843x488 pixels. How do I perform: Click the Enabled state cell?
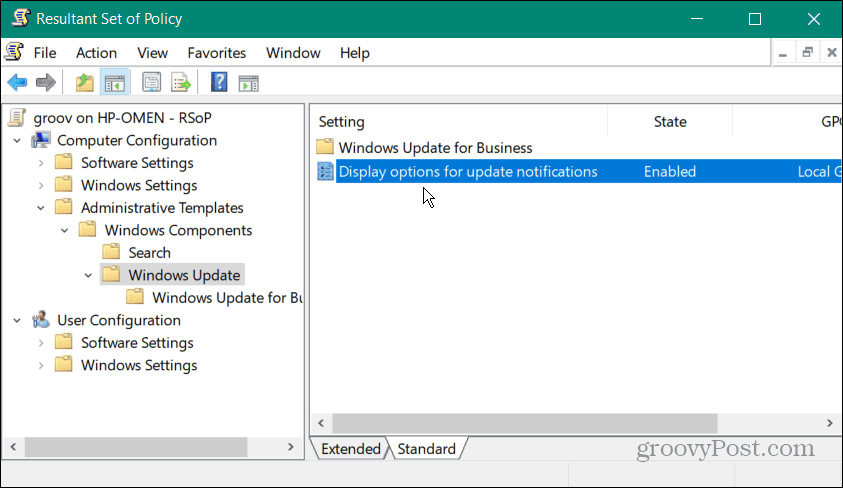click(670, 171)
